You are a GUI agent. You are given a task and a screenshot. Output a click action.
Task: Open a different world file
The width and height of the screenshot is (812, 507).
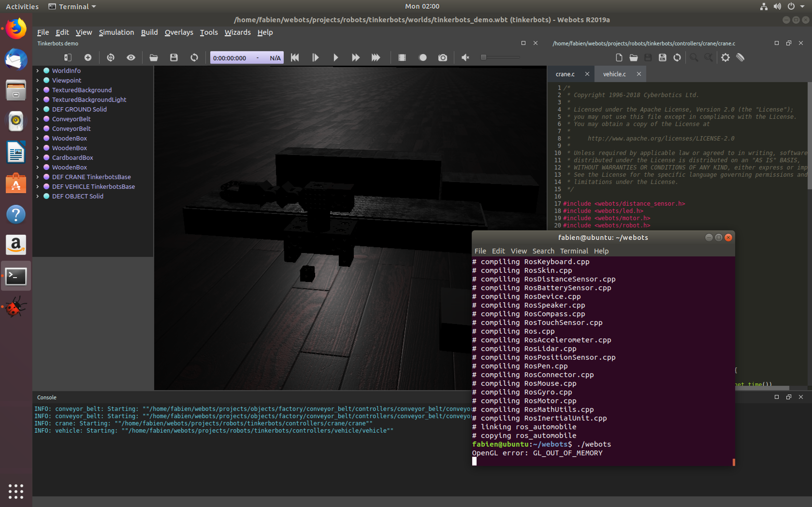pos(154,57)
